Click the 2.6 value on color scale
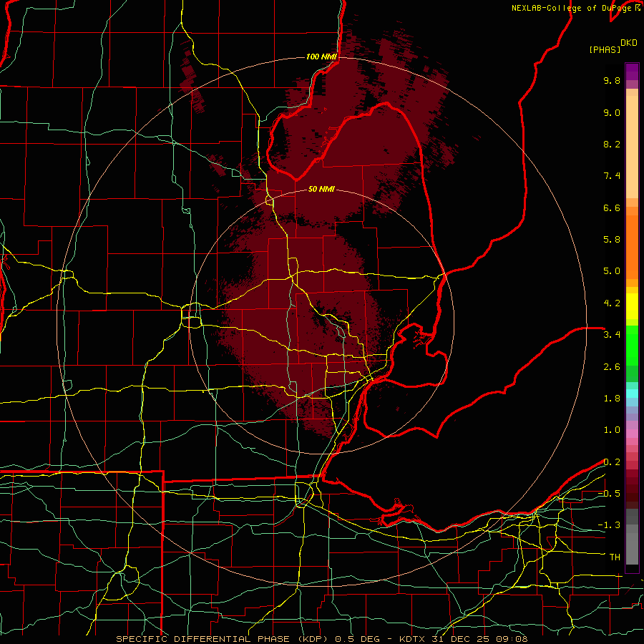 [x=612, y=367]
